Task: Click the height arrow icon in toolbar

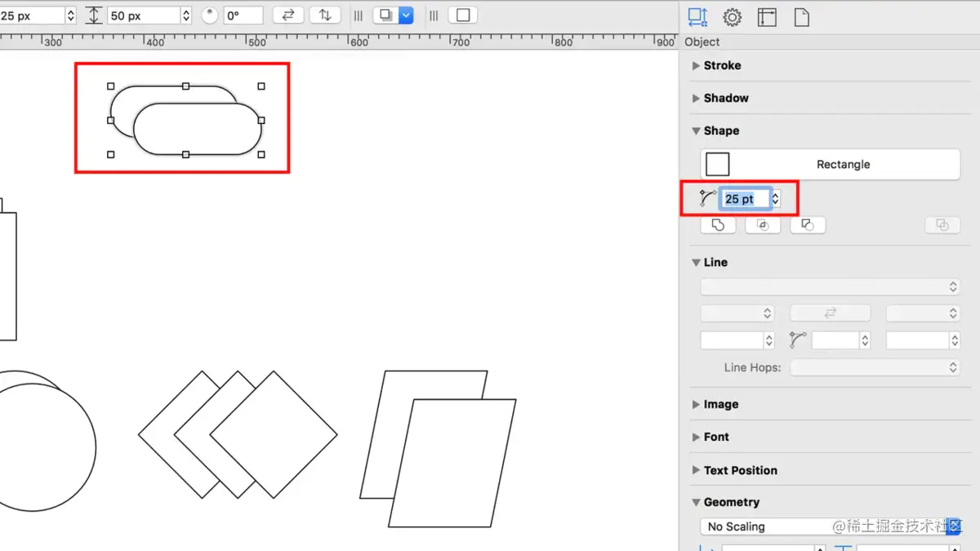Action: pyautogui.click(x=94, y=16)
